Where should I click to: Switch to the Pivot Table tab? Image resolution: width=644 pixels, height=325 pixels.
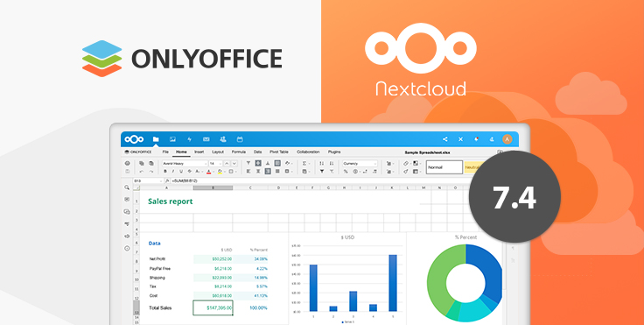click(x=279, y=152)
